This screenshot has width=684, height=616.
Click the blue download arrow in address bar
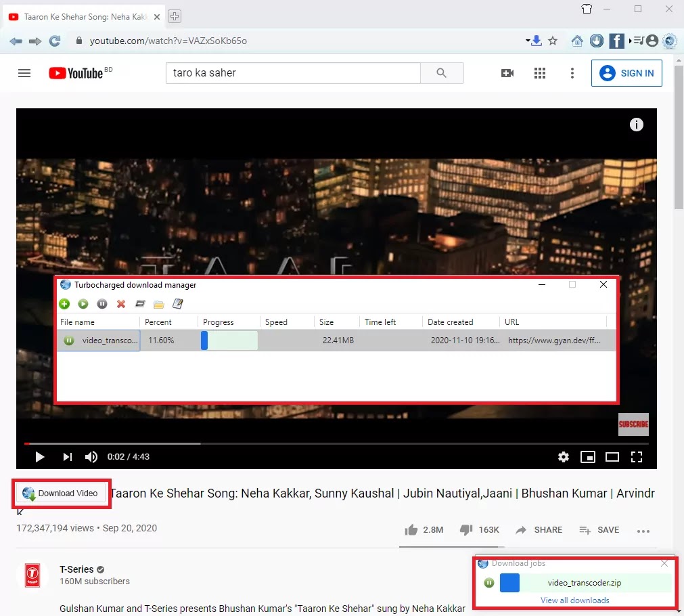click(537, 41)
